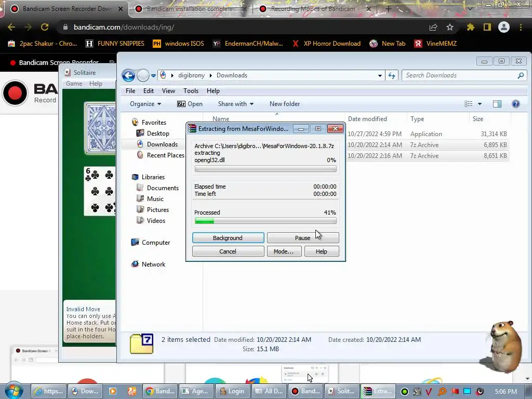Click the Chrome share page icon
Image resolution: width=532 pixels, height=399 pixels.
pos(433,27)
